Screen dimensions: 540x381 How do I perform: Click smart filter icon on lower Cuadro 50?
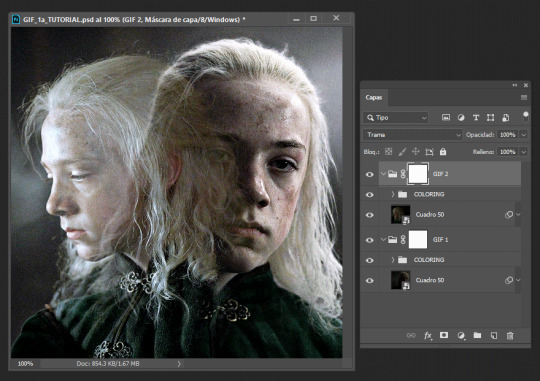(x=509, y=280)
